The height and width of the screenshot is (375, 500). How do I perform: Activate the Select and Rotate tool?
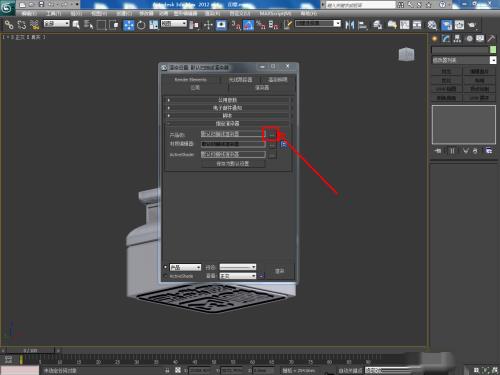coord(141,25)
